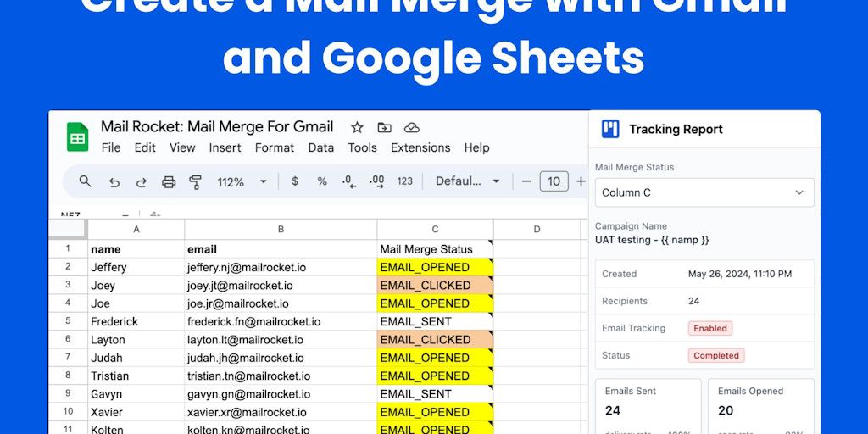
Task: Click the move to folder icon
Action: pyautogui.click(x=384, y=127)
